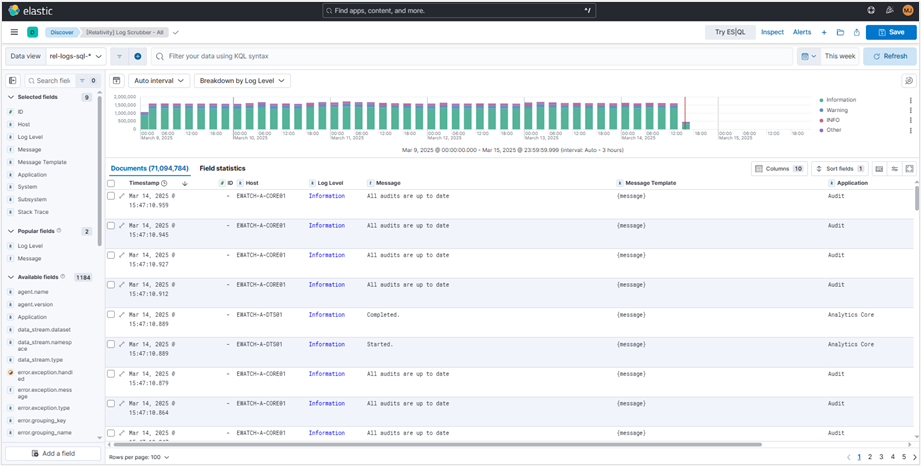Enter full screen for the documents table
Screen dimensions: 921x466
coord(909,169)
